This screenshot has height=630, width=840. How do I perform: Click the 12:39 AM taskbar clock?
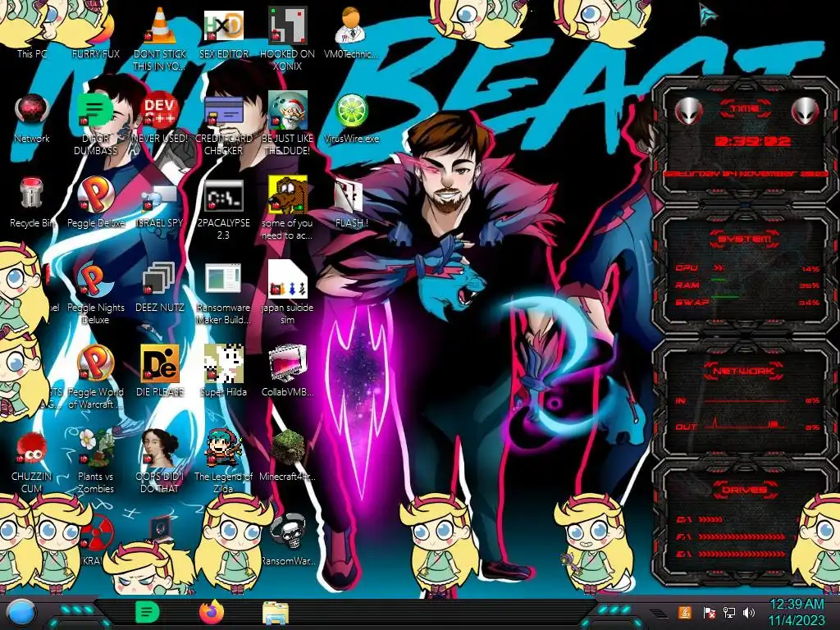pyautogui.click(x=796, y=612)
